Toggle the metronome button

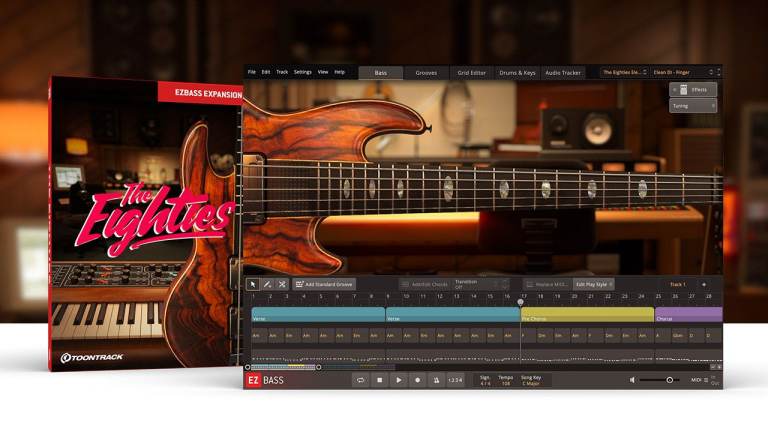point(435,380)
